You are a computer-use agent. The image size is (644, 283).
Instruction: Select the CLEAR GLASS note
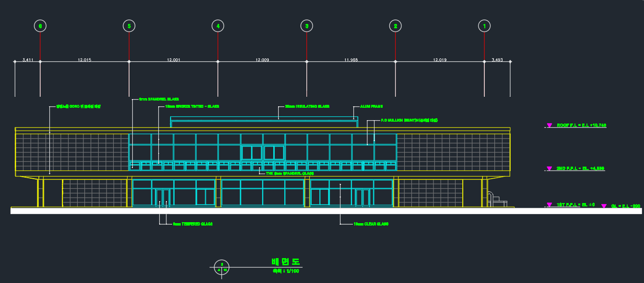coord(371,224)
